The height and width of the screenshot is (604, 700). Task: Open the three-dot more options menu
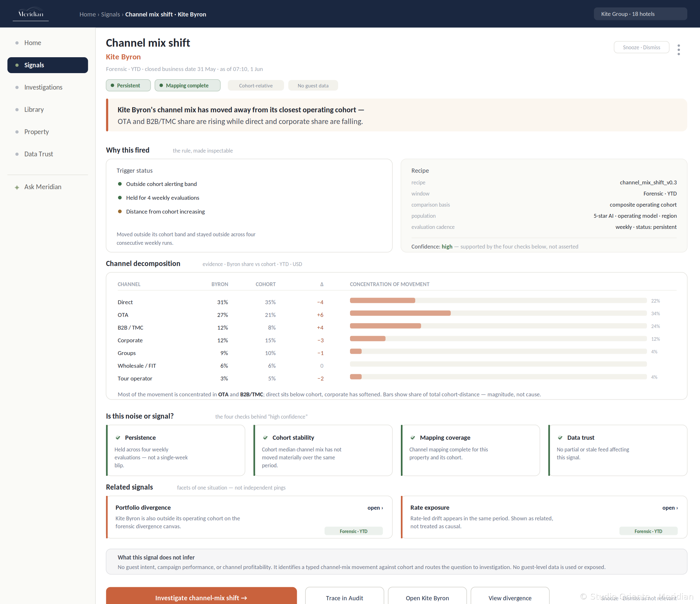coord(678,50)
